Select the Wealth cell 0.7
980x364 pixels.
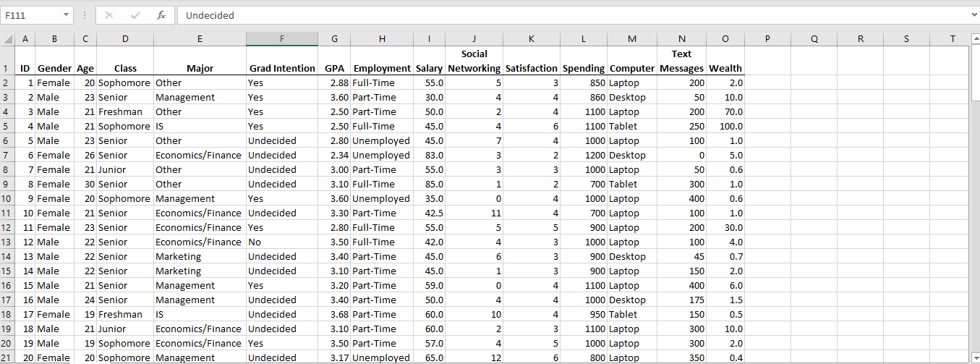point(725,256)
